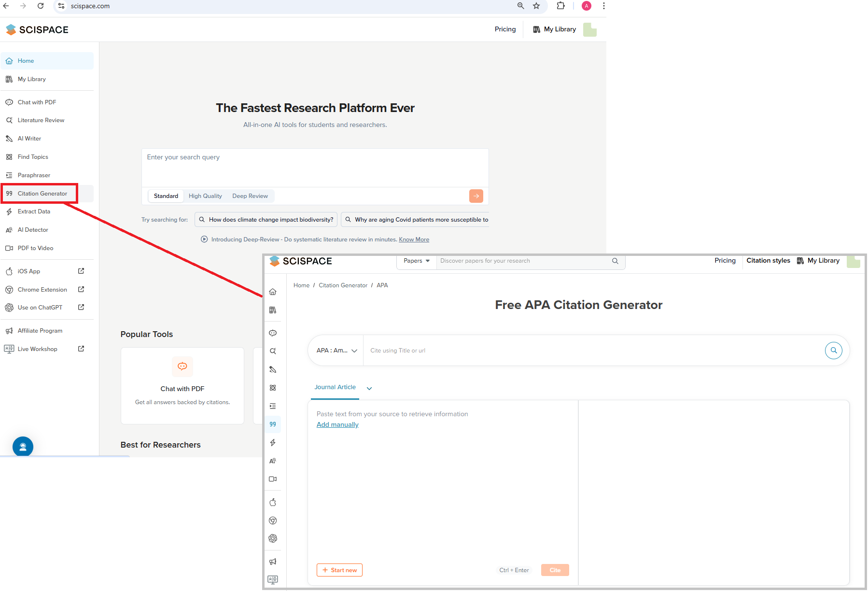The image size is (868, 591).
Task: Click AI writer pen icon in collapsed sidebar
Action: 273,369
